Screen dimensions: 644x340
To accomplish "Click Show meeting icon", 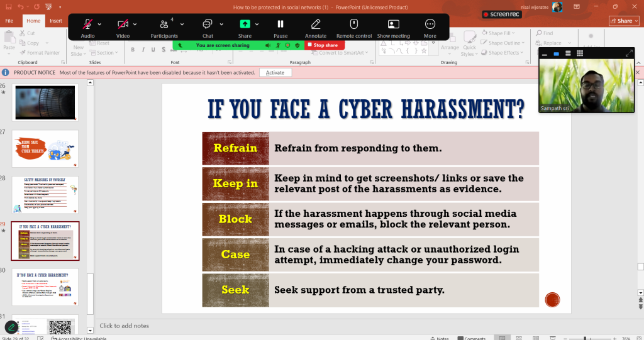I will point(393,25).
